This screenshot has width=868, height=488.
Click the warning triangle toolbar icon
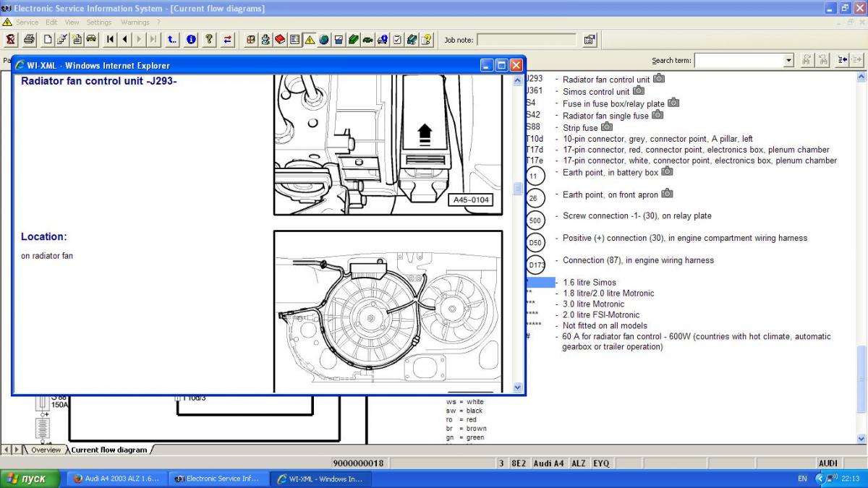310,40
